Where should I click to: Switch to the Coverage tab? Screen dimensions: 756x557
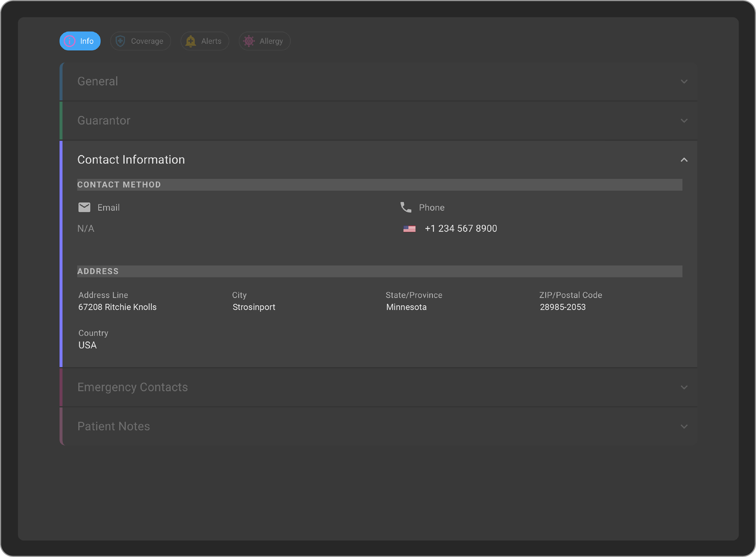click(147, 41)
